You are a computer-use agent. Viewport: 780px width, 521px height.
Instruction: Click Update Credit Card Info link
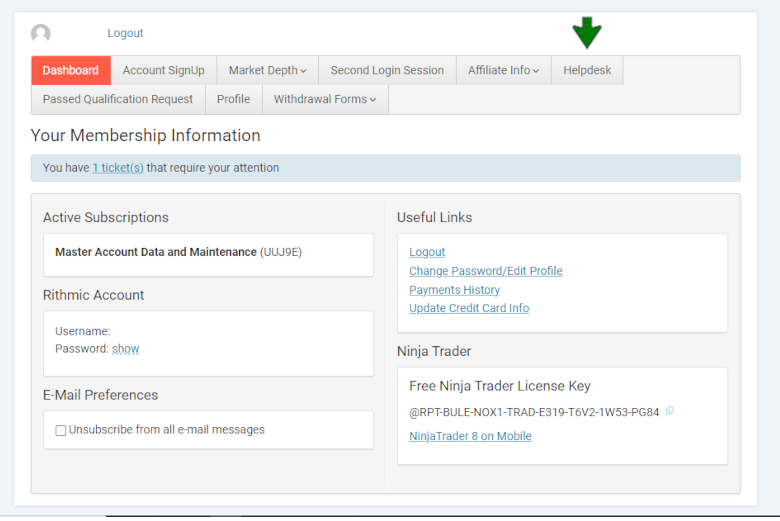click(x=469, y=308)
